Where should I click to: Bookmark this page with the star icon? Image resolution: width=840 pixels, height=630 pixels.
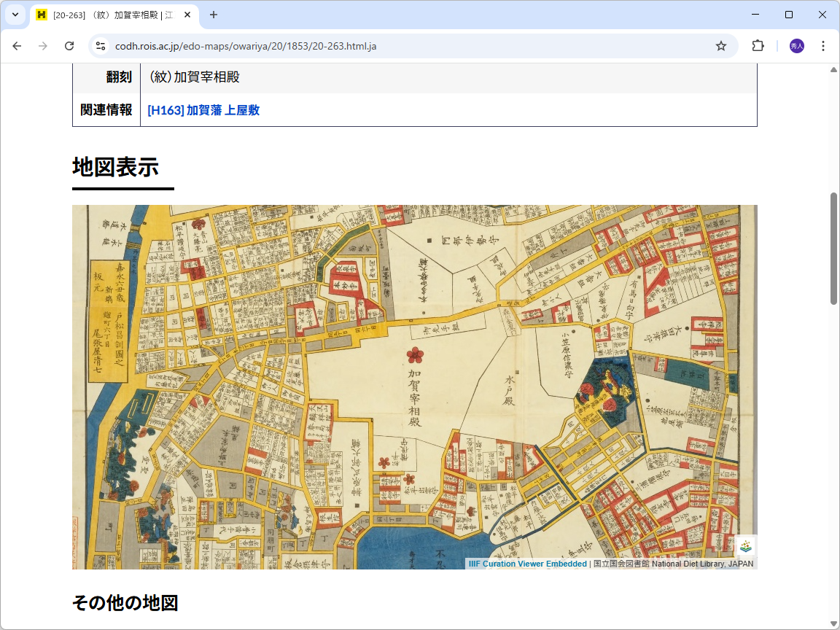pyautogui.click(x=721, y=45)
